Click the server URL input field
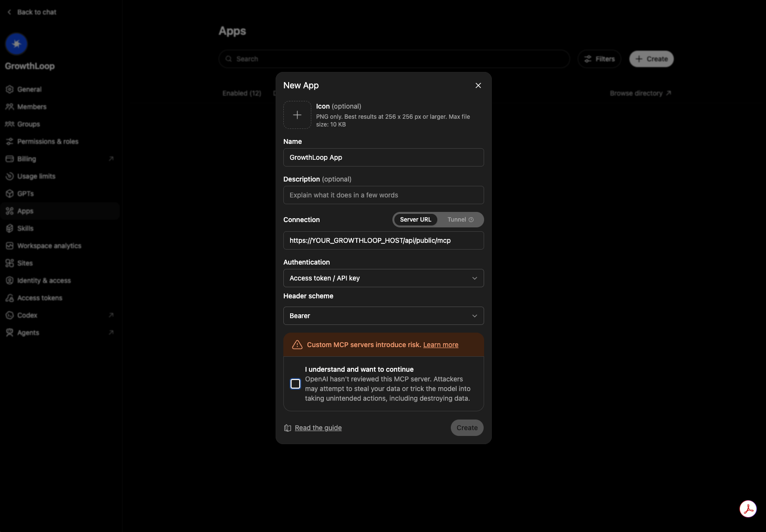 [x=384, y=240]
